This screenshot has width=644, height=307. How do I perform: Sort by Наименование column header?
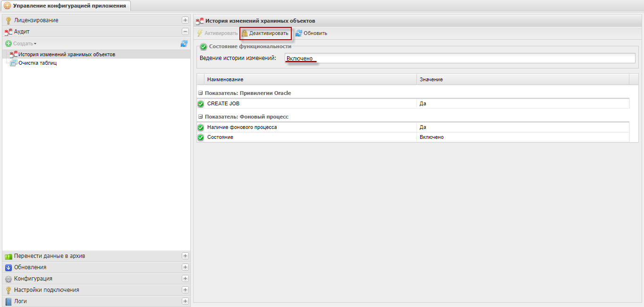(311, 79)
